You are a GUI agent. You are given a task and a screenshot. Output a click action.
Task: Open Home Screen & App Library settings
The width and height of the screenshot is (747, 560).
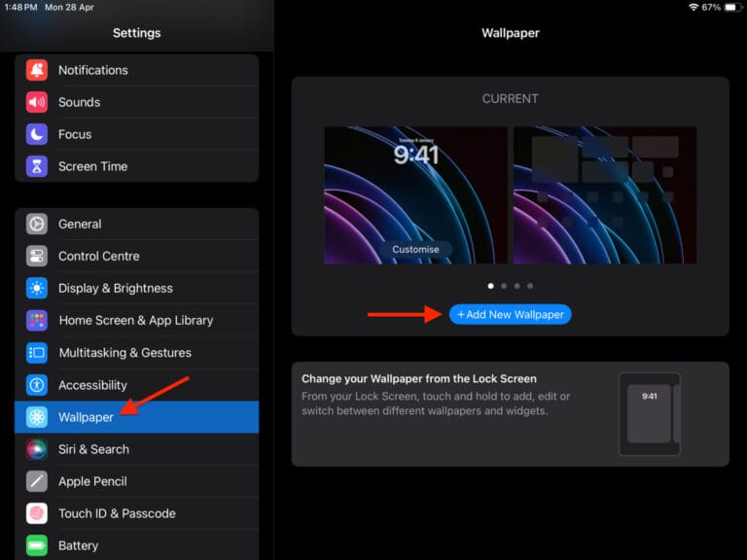[x=135, y=320]
